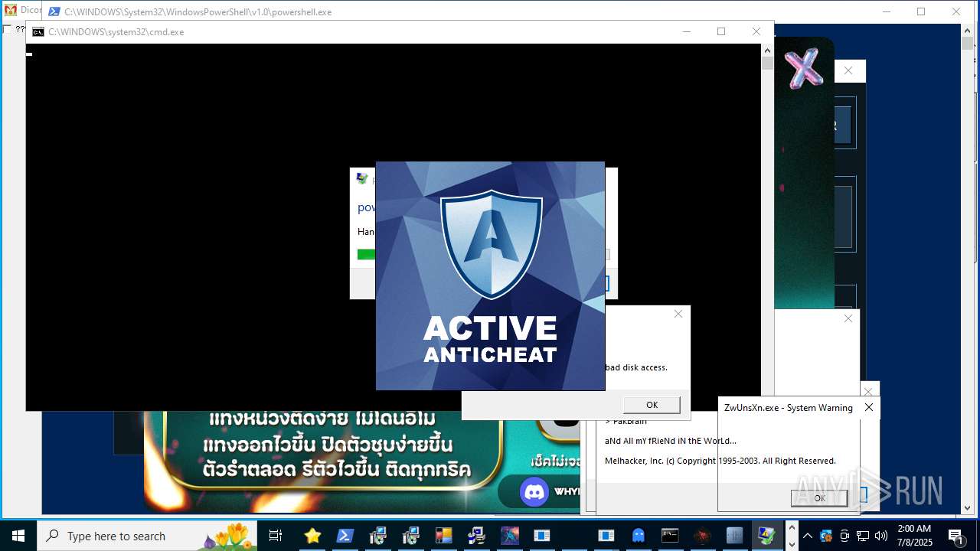Close the cmd.exe window

tap(756, 31)
